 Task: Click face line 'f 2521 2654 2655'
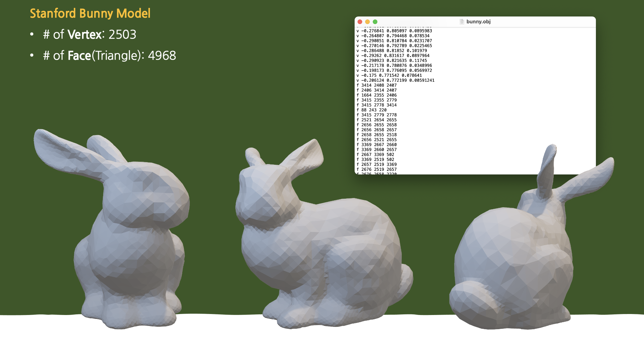pos(377,120)
